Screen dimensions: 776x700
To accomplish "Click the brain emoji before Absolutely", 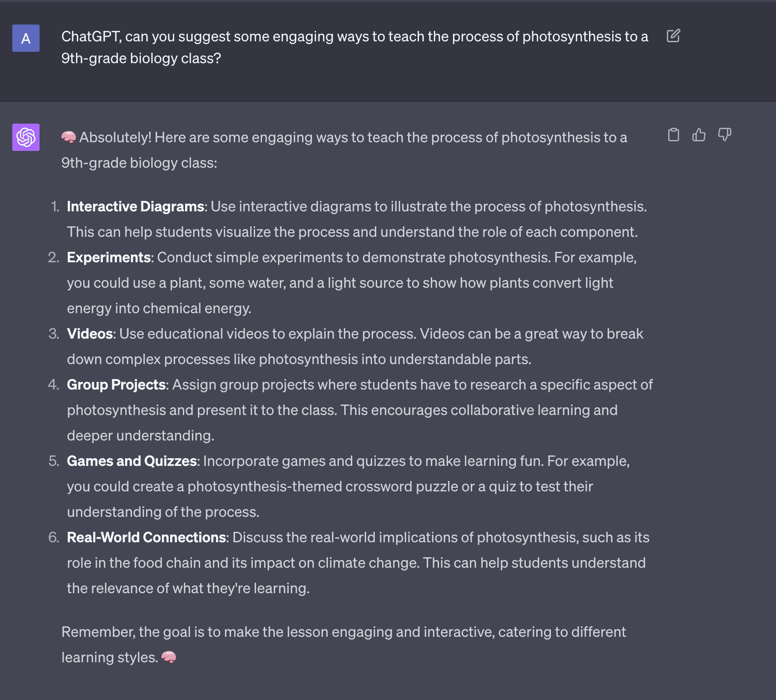I will [x=69, y=137].
